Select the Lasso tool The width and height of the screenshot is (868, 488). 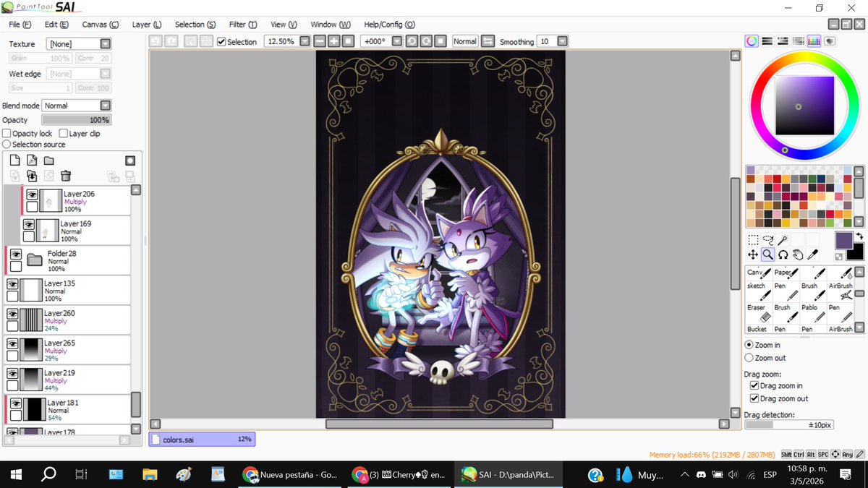pos(767,240)
